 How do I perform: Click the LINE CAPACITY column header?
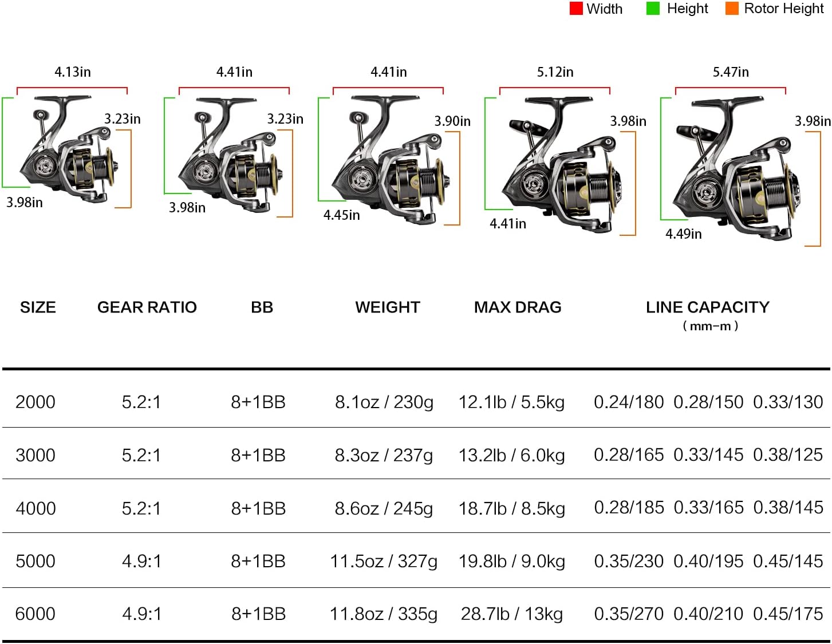(707, 307)
